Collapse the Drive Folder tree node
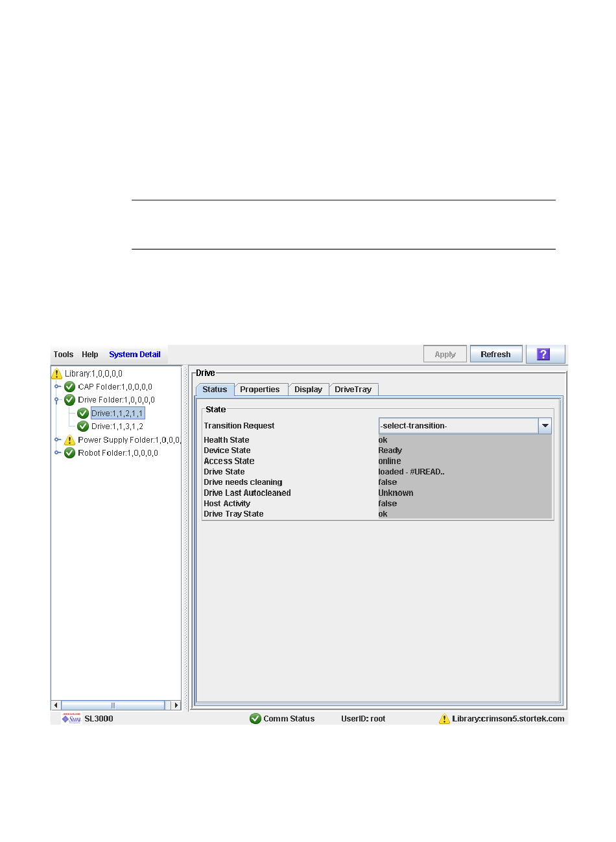Image resolution: width=616 pixels, height=842 pixels. 57,400
